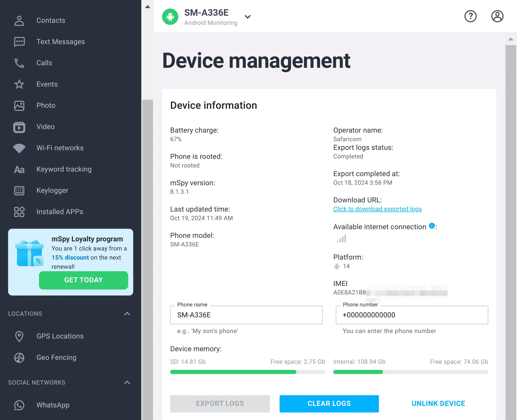Click the main page scrollbar up arrow

pyautogui.click(x=511, y=39)
